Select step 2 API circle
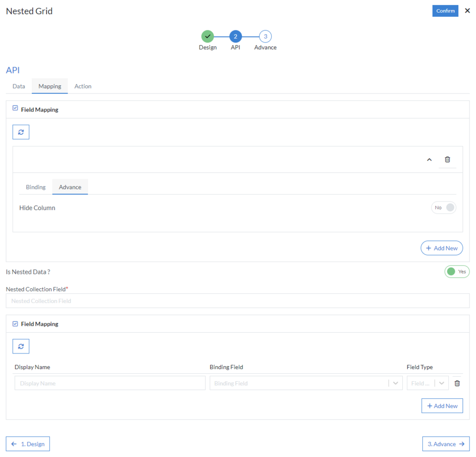This screenshot has width=476, height=457. tap(235, 36)
